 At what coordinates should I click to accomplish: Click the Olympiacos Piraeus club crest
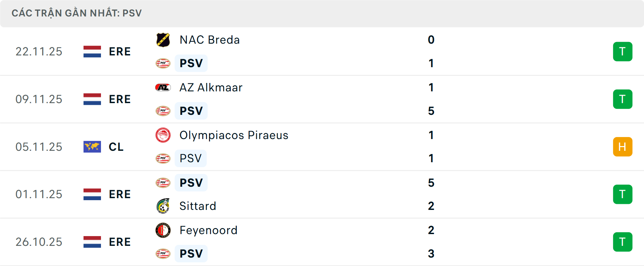[163, 135]
